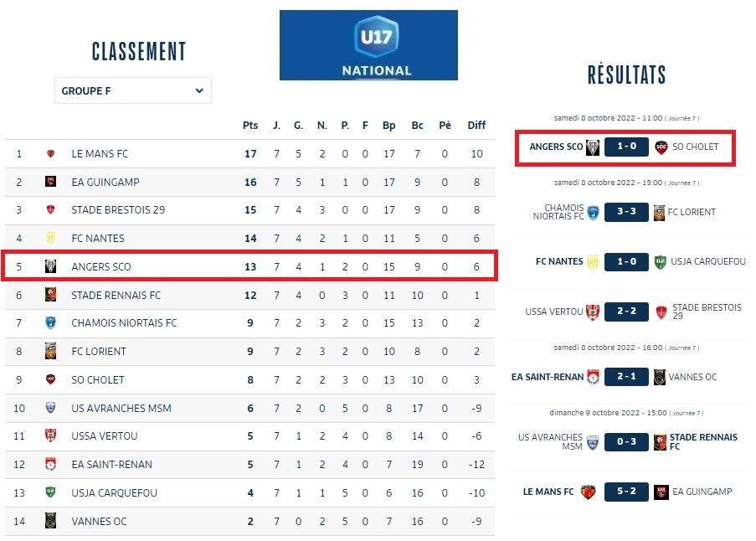This screenshot has height=541, width=756.
Task: Click the Le Mans FC crest in standings
Action: coord(50,154)
